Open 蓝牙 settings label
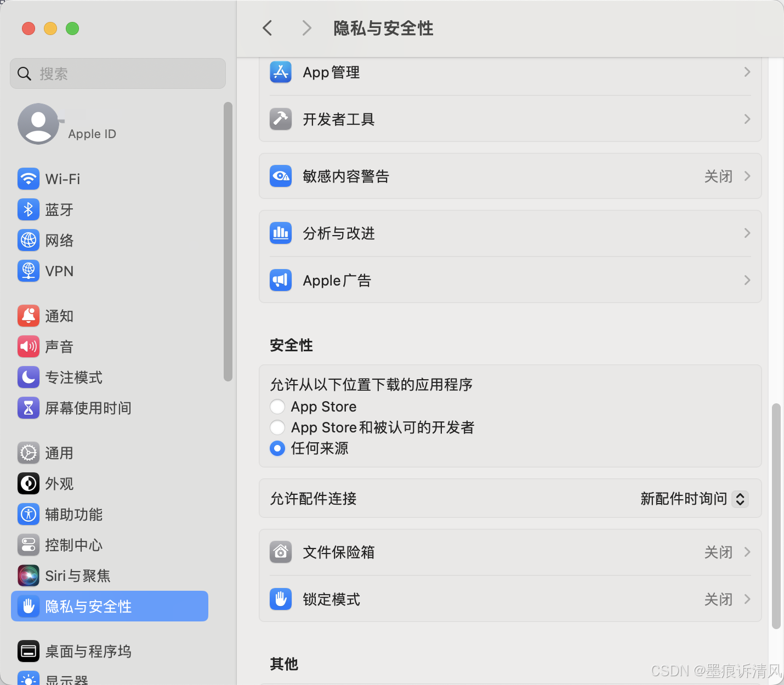Viewport: 784px width, 685px height. coord(59,210)
